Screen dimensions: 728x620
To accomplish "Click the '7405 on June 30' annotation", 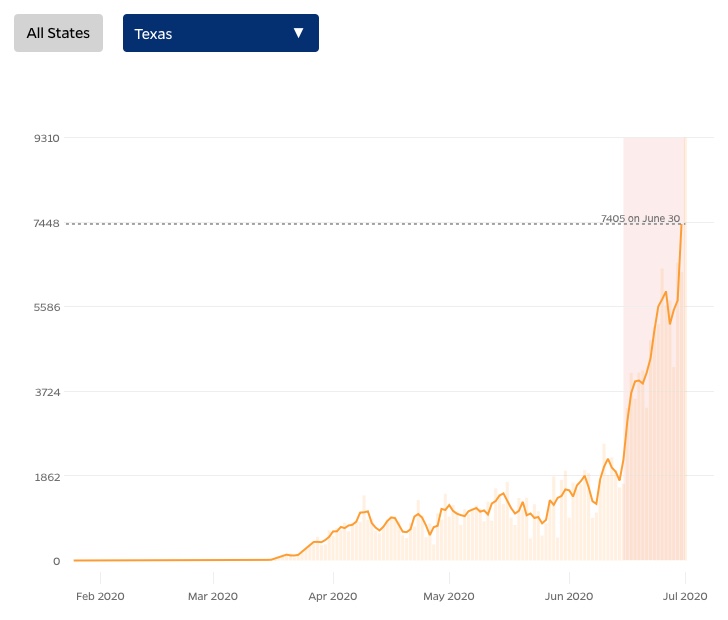I will [640, 218].
